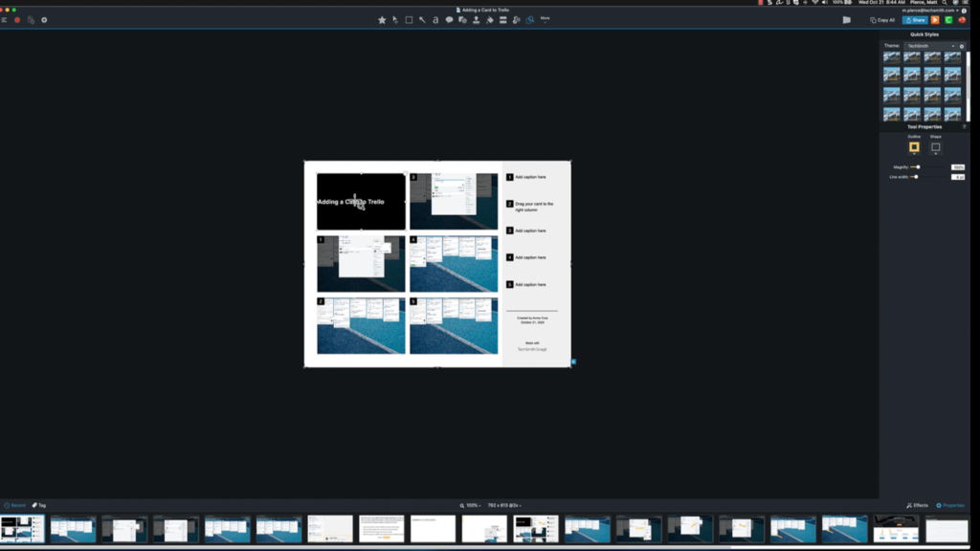
Task: Click the flag icon in top toolbar
Action: (x=847, y=20)
